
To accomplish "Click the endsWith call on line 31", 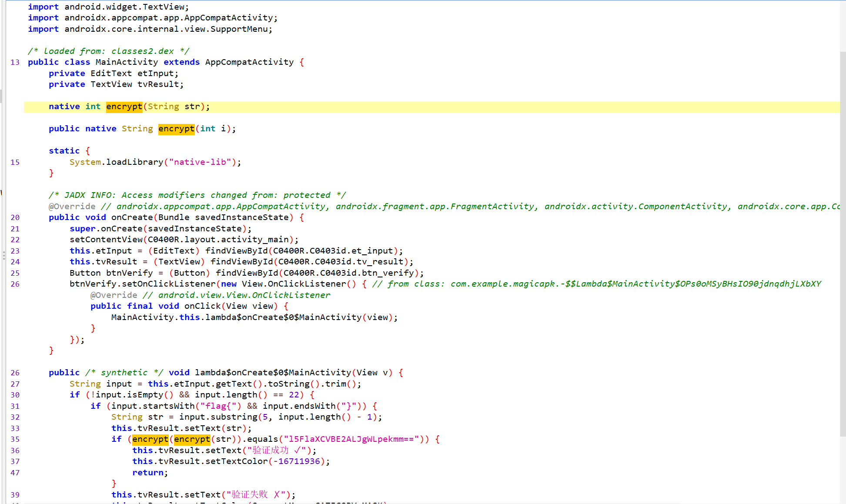I will click(315, 406).
